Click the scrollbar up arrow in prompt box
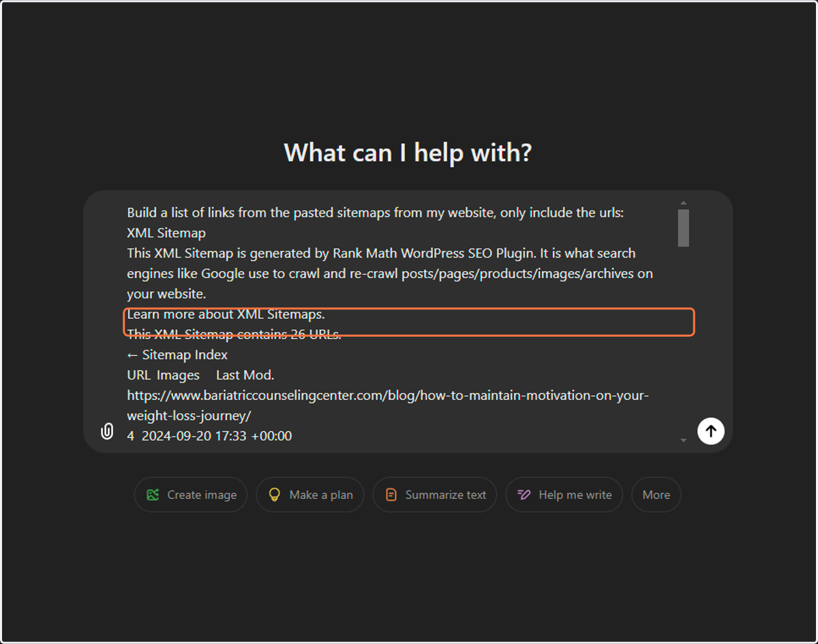818x644 pixels. point(684,203)
